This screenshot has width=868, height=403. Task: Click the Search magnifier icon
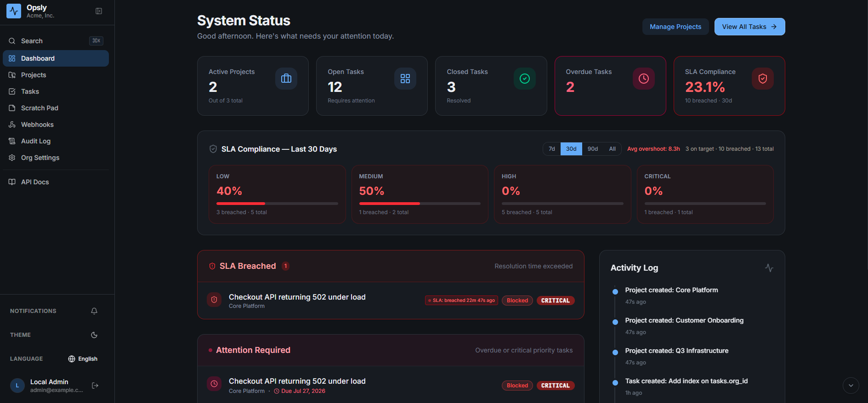(x=12, y=41)
